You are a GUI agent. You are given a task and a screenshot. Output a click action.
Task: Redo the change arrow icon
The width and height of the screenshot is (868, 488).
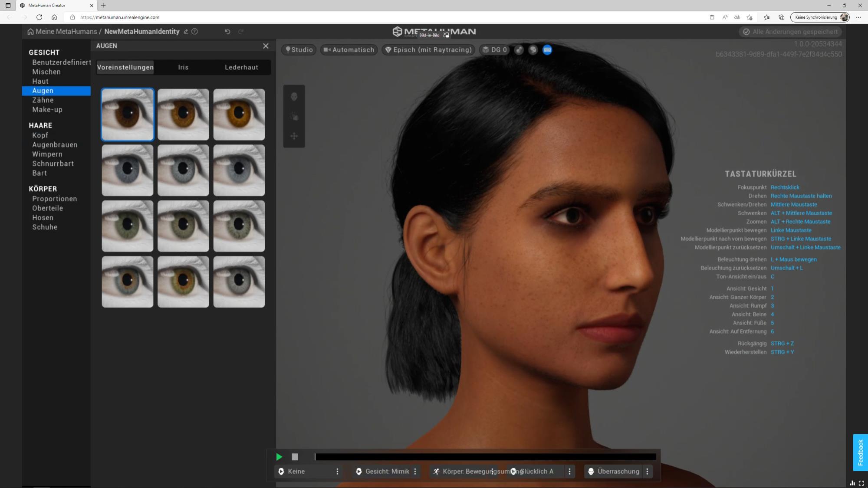click(x=241, y=32)
